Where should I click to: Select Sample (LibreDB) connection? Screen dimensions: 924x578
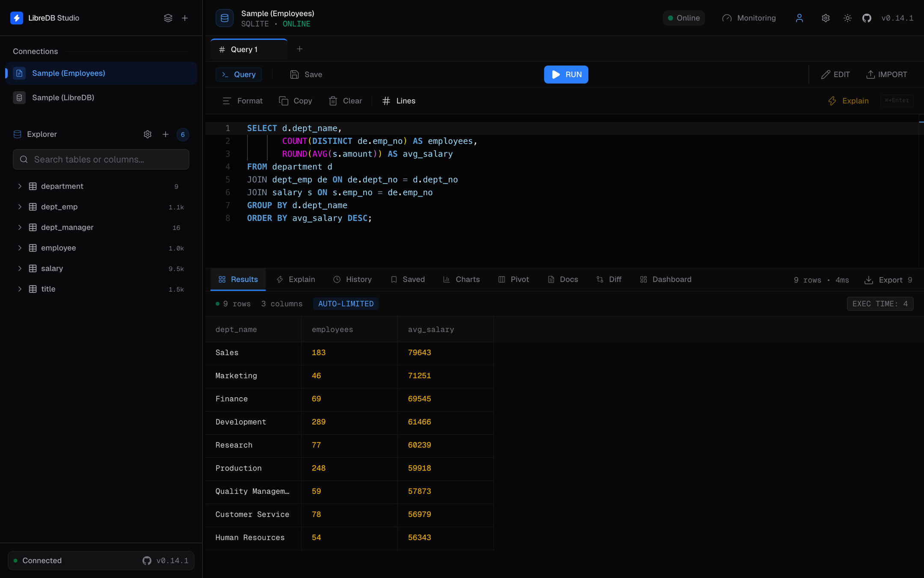coord(101,98)
